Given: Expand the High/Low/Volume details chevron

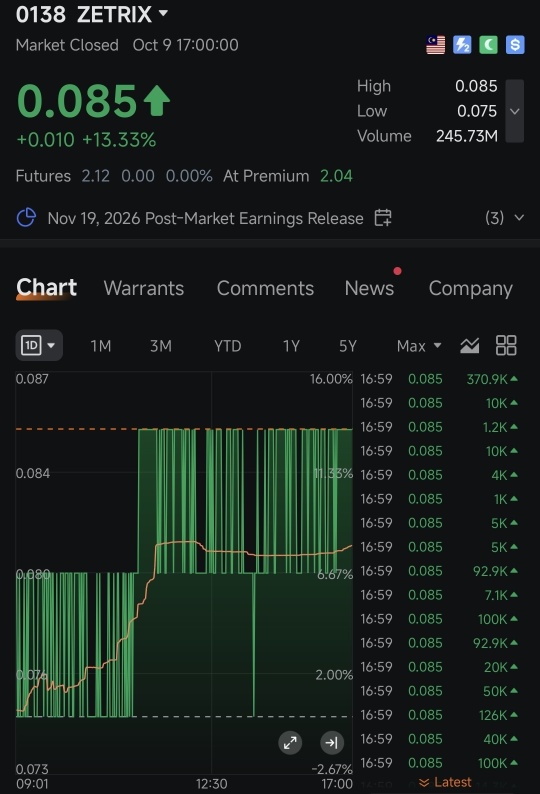Looking at the screenshot, I should (515, 111).
